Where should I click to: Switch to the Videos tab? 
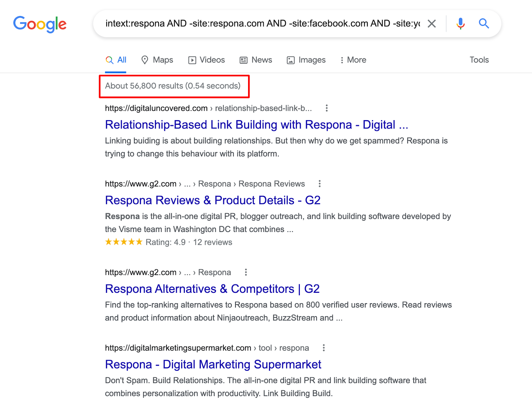pyautogui.click(x=206, y=60)
